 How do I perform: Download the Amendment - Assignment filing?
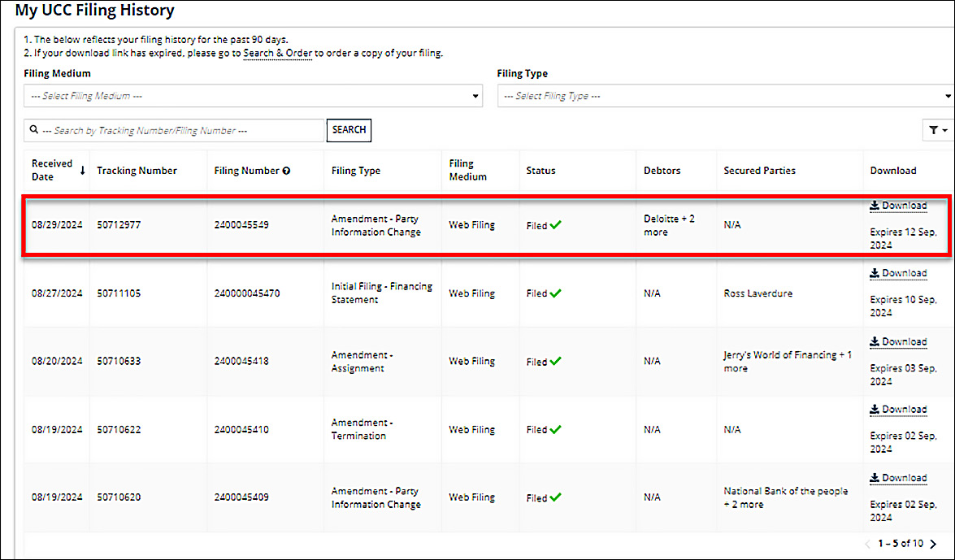click(x=898, y=341)
